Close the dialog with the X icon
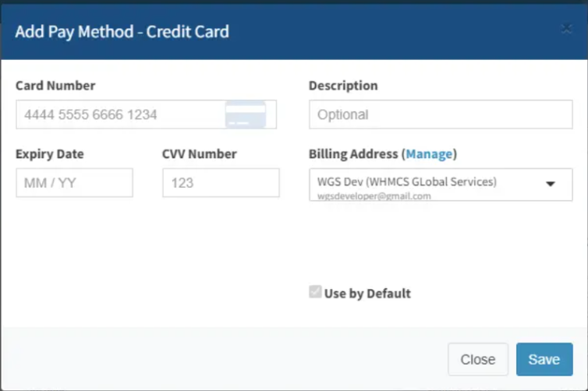This screenshot has width=588, height=391. pos(566,29)
